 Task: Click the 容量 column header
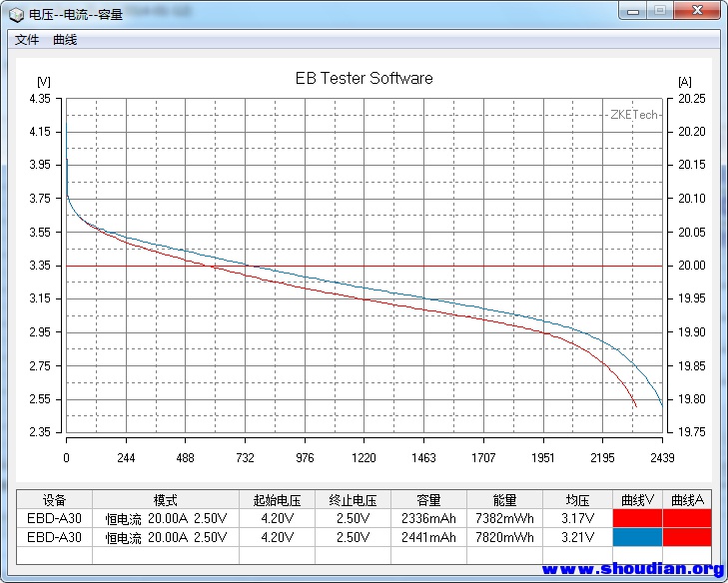pyautogui.click(x=428, y=500)
